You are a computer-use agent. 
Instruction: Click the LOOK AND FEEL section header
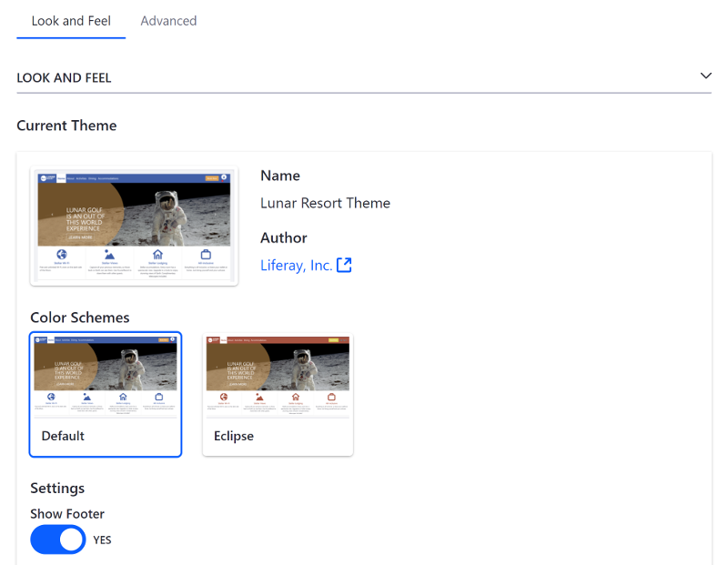[364, 77]
